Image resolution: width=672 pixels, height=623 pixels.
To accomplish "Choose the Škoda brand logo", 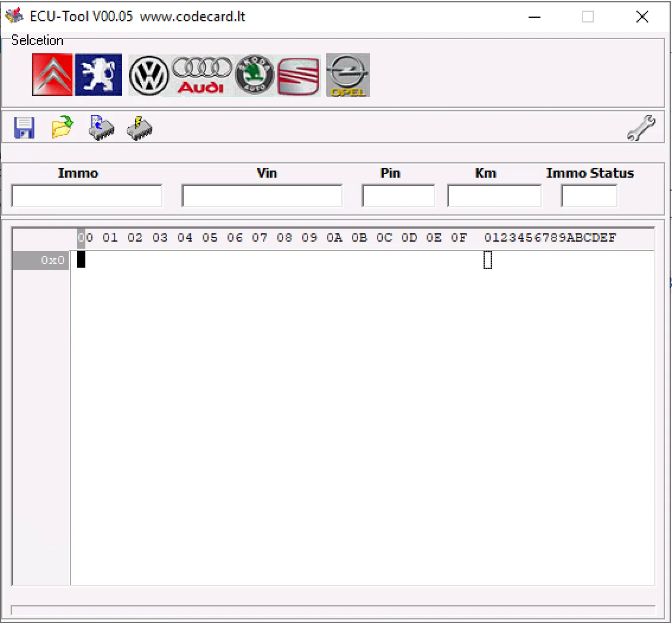I will (255, 75).
